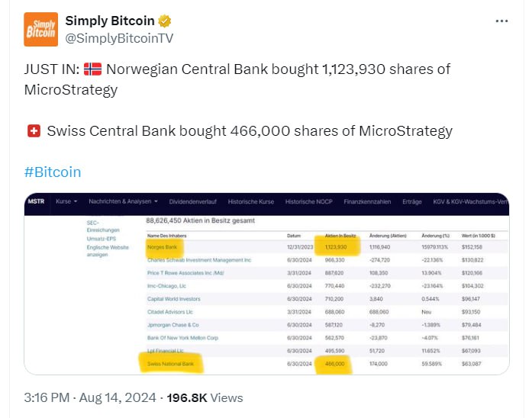Viewport: 532px width, 418px height.
Task: Open the #Bitcoin hashtag
Action: [53, 172]
